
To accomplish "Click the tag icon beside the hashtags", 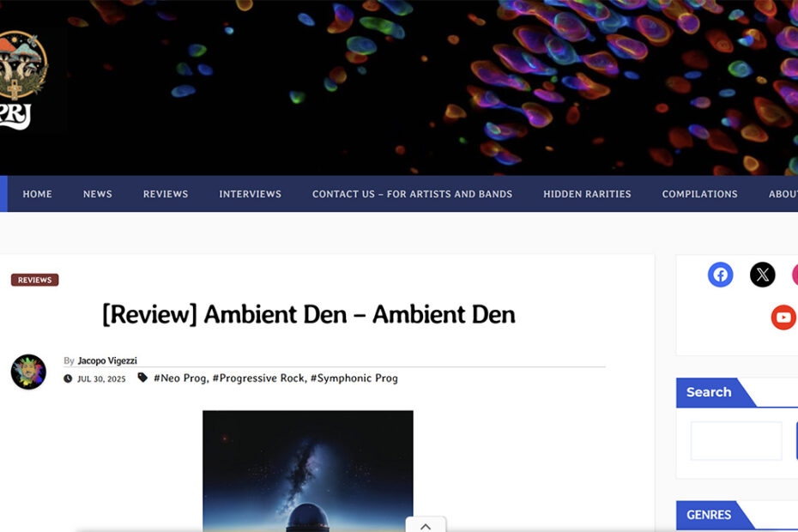I will coord(142,378).
